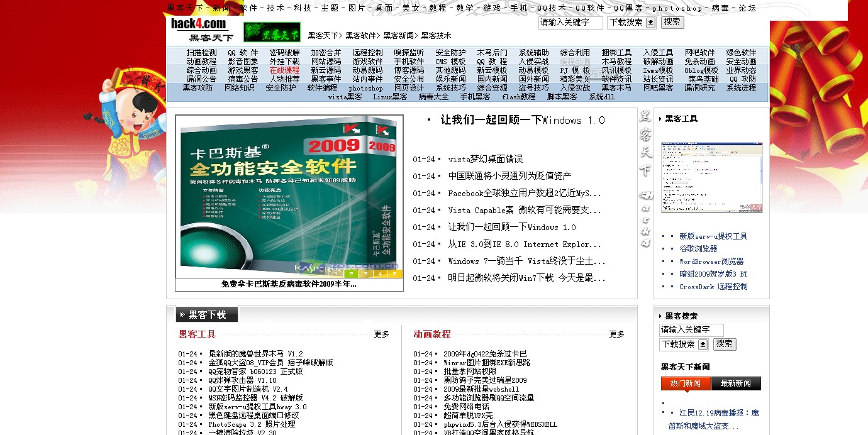Open tutorial 超简单脱UPX壳
The width and height of the screenshot is (868, 435).
click(x=468, y=416)
